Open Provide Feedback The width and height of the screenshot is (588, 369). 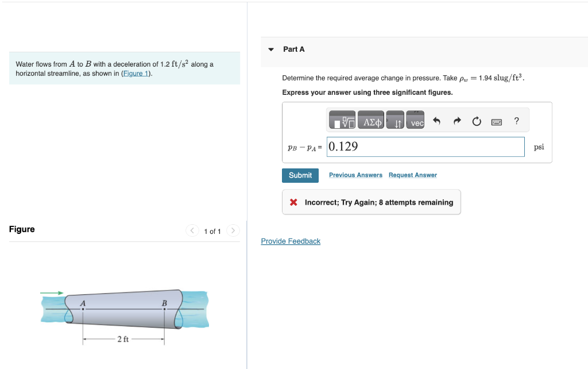click(x=291, y=241)
